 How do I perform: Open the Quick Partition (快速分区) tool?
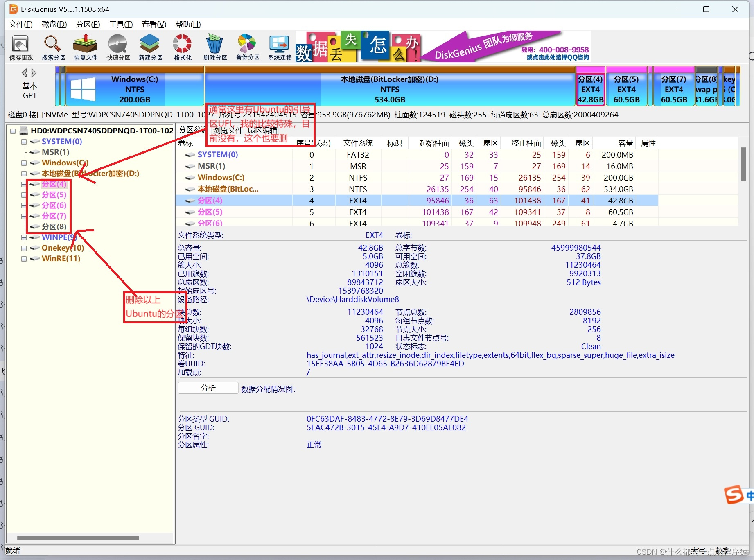pos(118,47)
